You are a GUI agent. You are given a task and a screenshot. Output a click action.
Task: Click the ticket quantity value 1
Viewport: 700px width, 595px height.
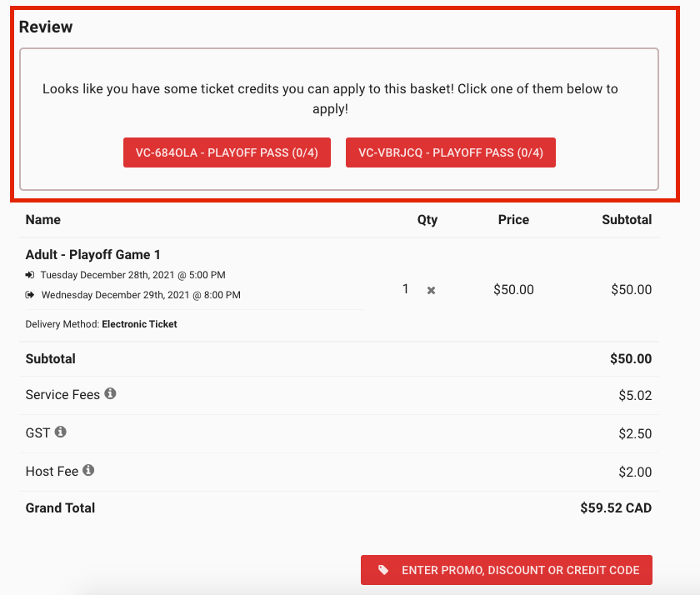pyautogui.click(x=405, y=289)
